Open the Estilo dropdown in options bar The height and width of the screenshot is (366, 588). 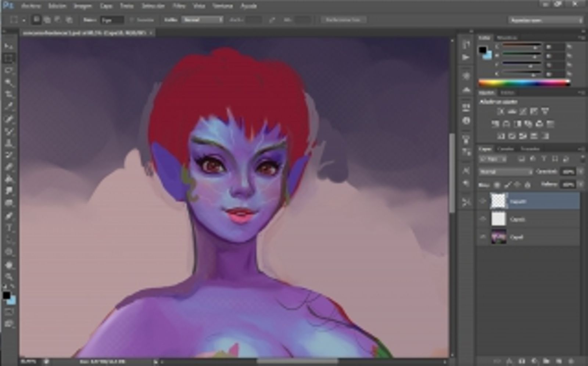coord(203,20)
